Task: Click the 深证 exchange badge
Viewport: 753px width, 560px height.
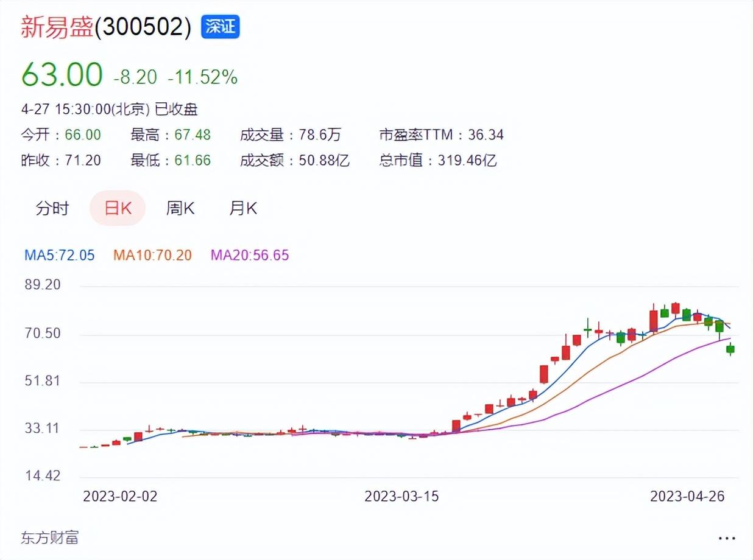Action: coord(221,27)
